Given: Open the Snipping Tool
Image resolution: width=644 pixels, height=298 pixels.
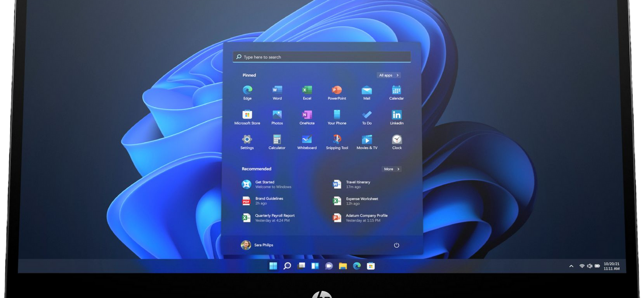Looking at the screenshot, I should point(337,143).
